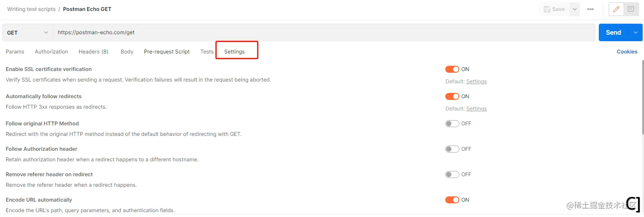The height and width of the screenshot is (217, 644).
Task: Click the blue Send button
Action: [x=613, y=32]
